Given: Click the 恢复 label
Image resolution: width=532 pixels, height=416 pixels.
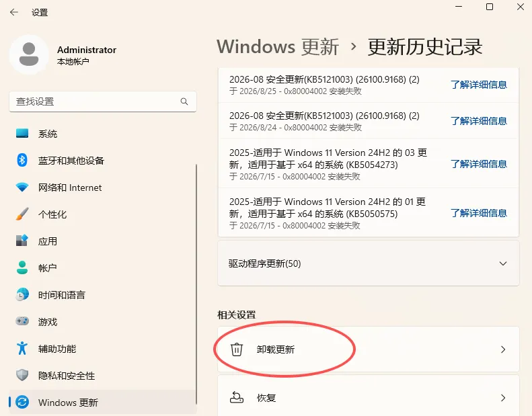Looking at the screenshot, I should coord(266,398).
